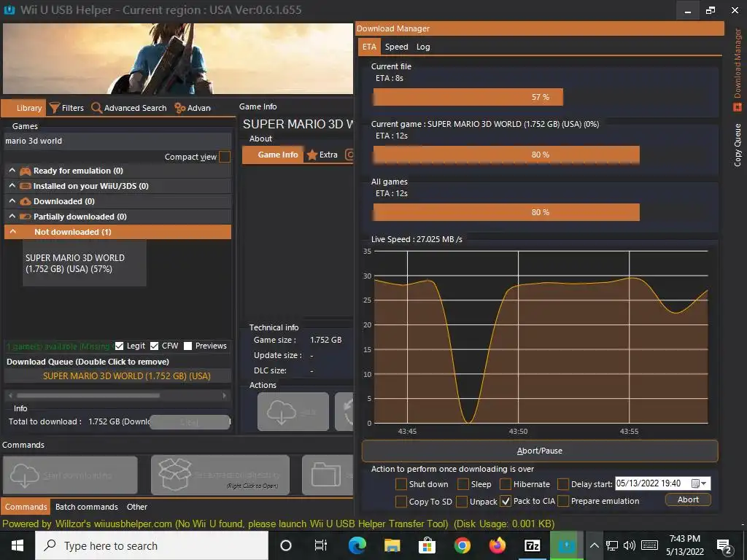This screenshot has width=747, height=560.
Task: Launch Firefox from taskbar
Action: [x=498, y=545]
